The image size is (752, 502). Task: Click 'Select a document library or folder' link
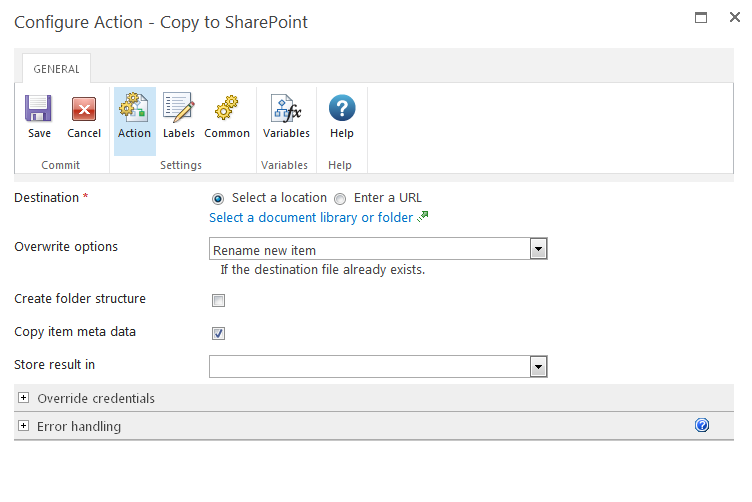point(310,218)
